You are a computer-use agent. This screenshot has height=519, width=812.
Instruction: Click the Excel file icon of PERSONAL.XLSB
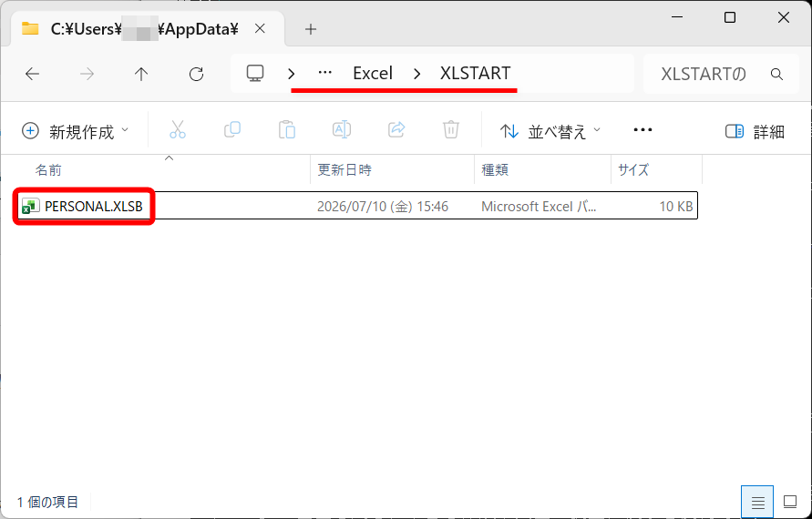(x=31, y=206)
